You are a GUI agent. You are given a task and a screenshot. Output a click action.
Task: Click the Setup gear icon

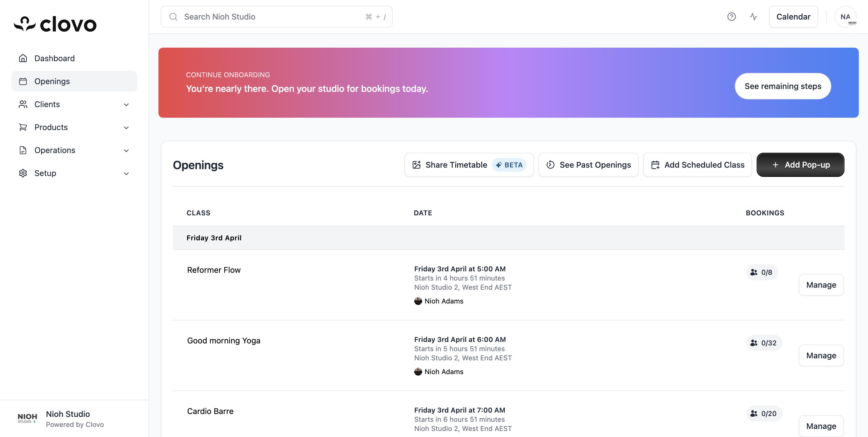click(23, 173)
